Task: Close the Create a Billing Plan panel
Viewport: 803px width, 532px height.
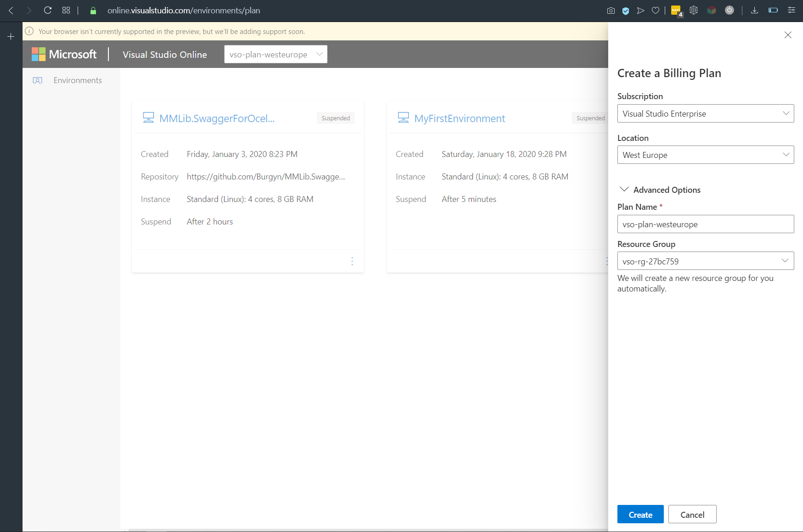Action: 788,35
